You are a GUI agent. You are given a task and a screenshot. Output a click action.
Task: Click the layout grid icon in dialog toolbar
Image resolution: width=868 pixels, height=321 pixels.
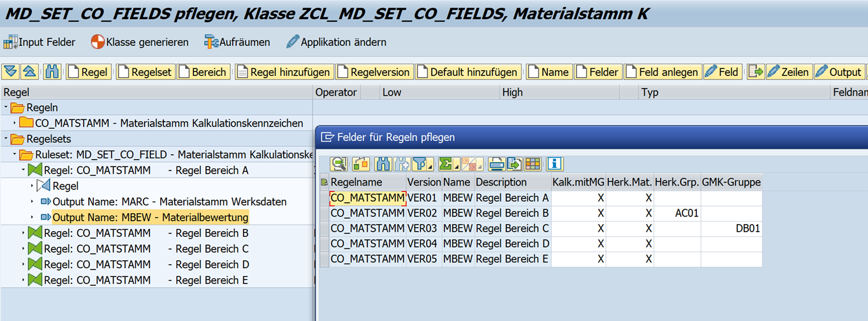tap(533, 164)
